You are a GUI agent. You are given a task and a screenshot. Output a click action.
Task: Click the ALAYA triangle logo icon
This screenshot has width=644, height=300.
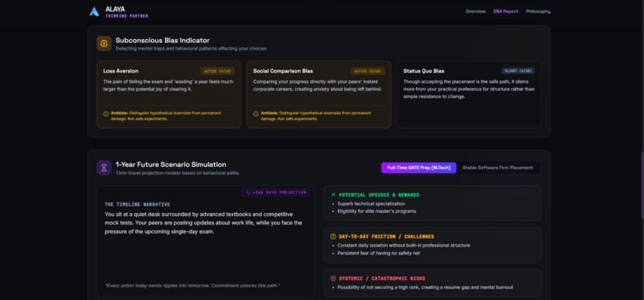point(94,11)
